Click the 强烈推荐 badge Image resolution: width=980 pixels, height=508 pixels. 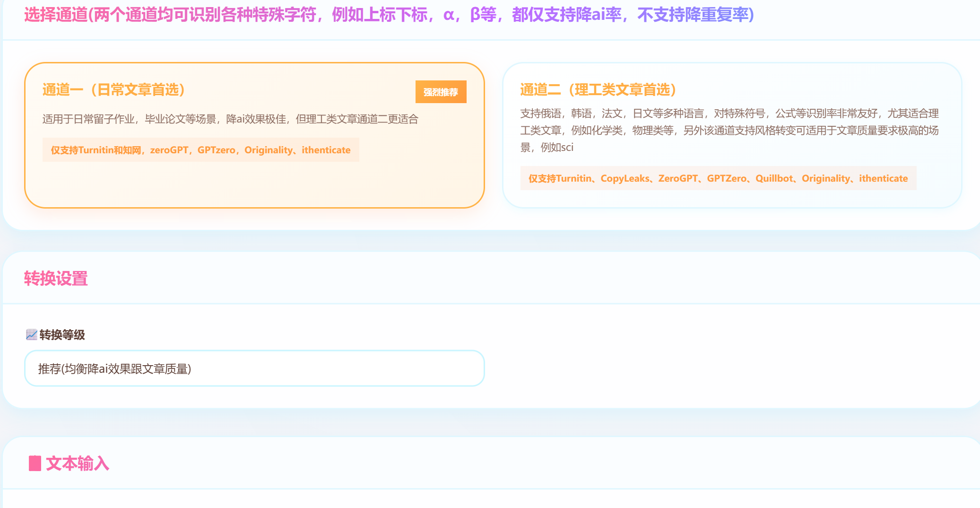(x=441, y=92)
